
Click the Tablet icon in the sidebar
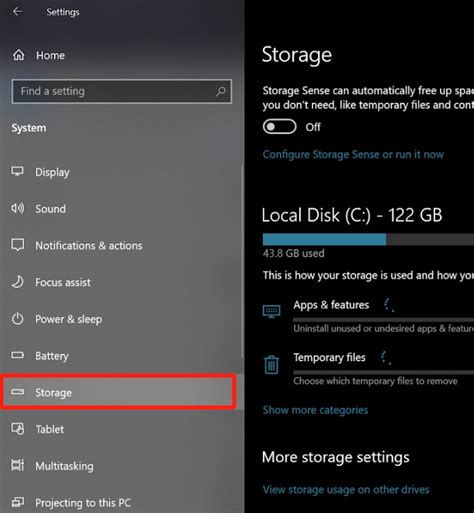(18, 429)
